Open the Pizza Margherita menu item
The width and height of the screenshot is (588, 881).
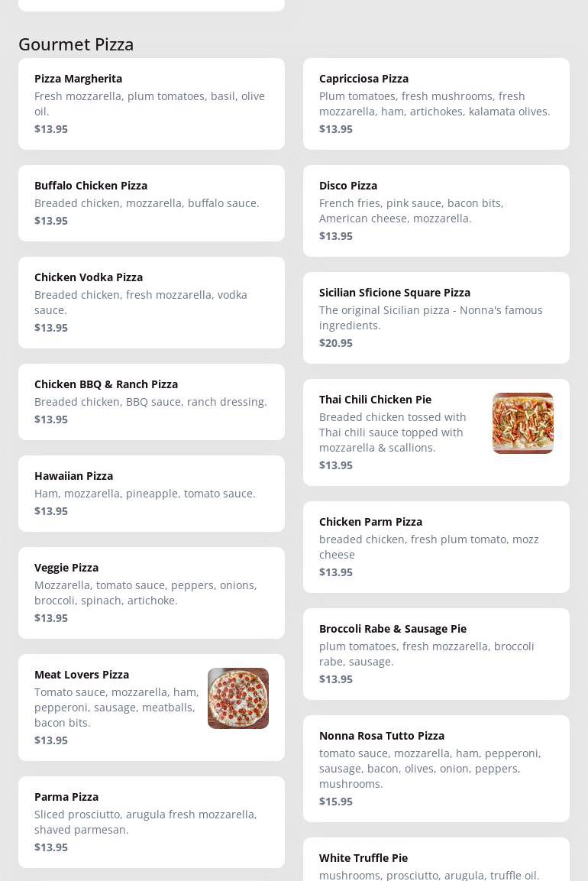(x=151, y=104)
